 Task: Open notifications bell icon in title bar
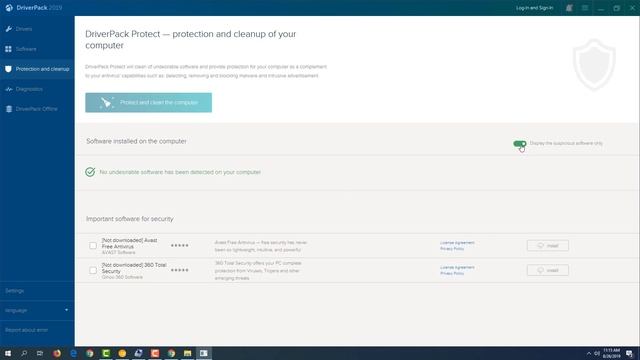pos(569,8)
